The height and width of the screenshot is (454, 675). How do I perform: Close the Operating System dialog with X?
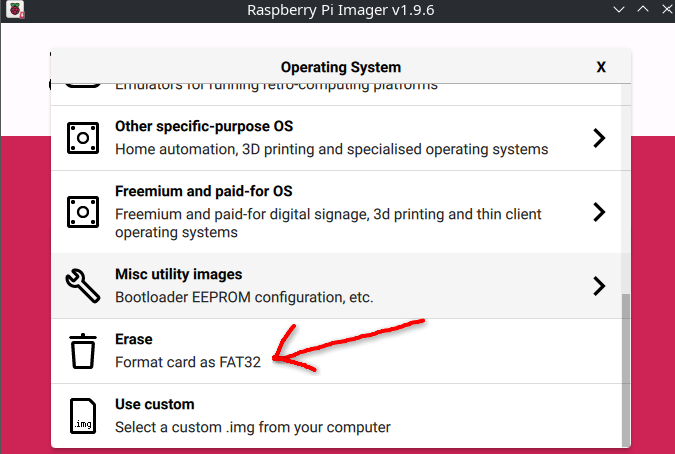pos(601,67)
